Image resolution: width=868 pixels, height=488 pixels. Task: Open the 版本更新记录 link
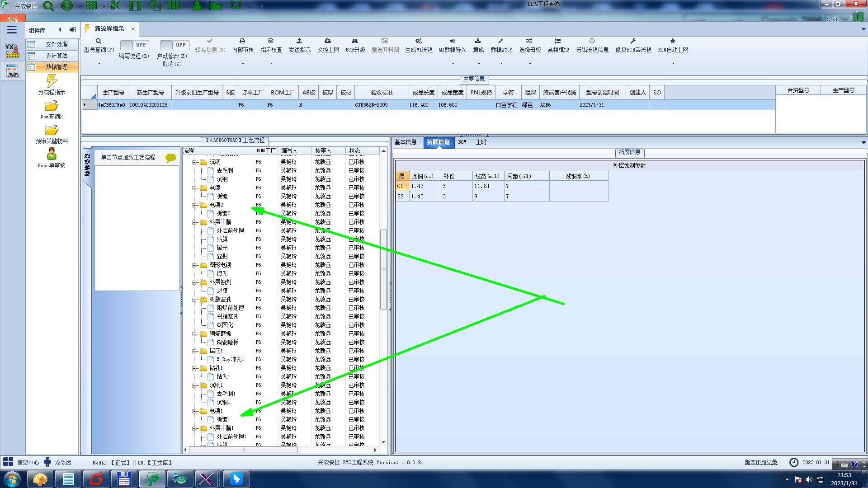(761, 462)
